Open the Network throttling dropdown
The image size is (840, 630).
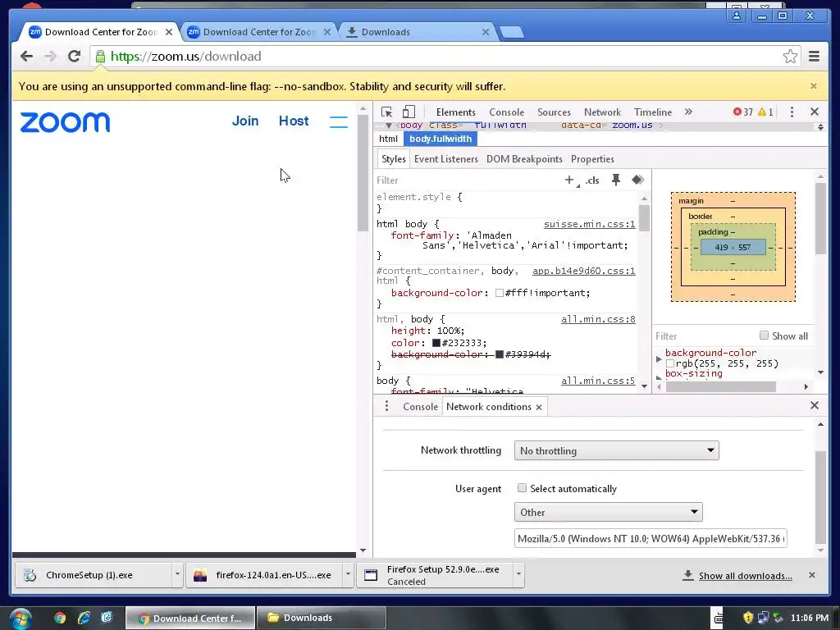(616, 450)
